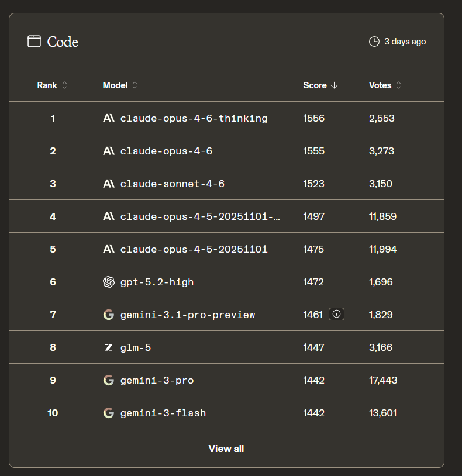Screen dimensions: 462x476
Task: Click the Code window icon in header
Action: pyautogui.click(x=34, y=42)
